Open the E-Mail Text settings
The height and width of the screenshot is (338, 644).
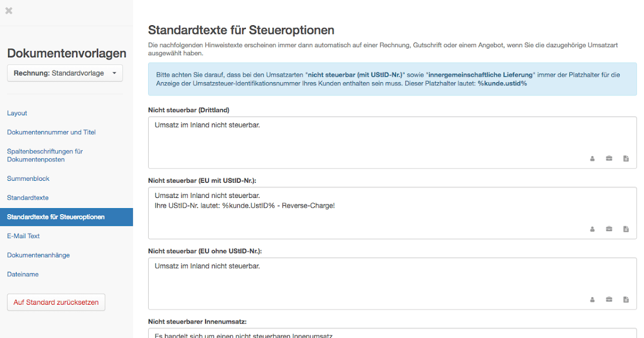click(24, 236)
